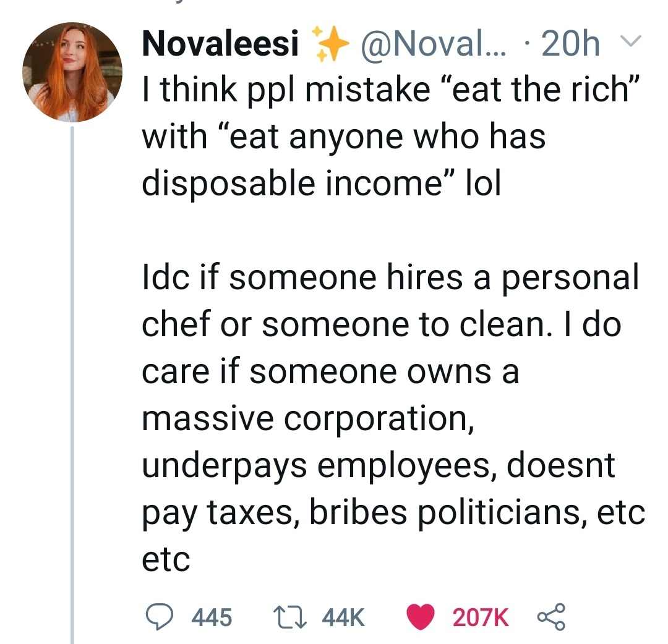Click the "disposable income" lol line

coord(321,184)
